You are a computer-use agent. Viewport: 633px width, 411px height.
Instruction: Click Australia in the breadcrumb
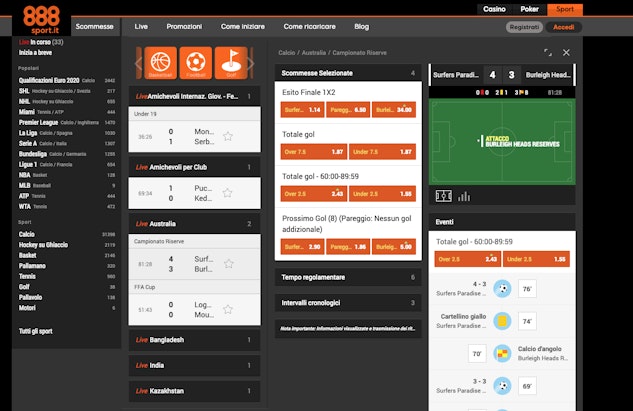click(x=314, y=52)
